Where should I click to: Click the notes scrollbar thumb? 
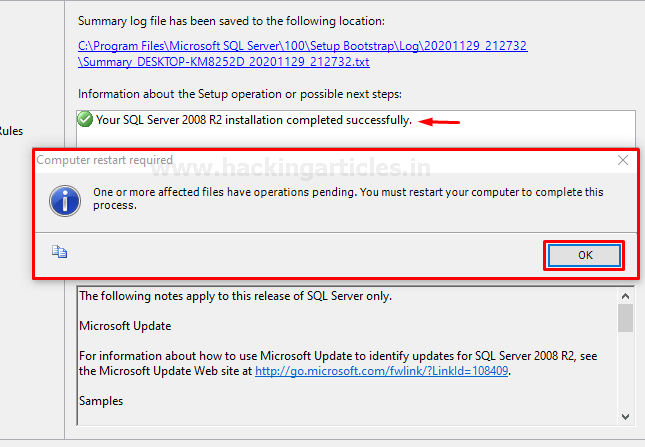pyautogui.click(x=625, y=318)
